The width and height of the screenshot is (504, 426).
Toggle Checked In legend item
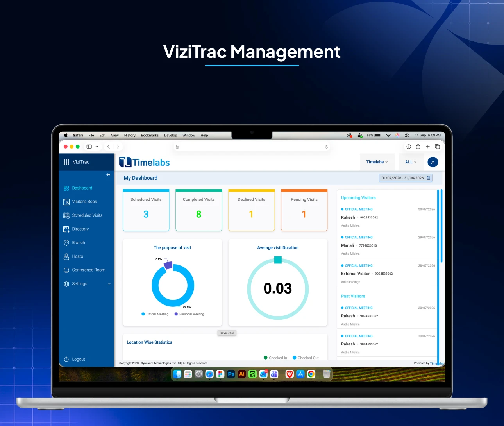pos(275,358)
